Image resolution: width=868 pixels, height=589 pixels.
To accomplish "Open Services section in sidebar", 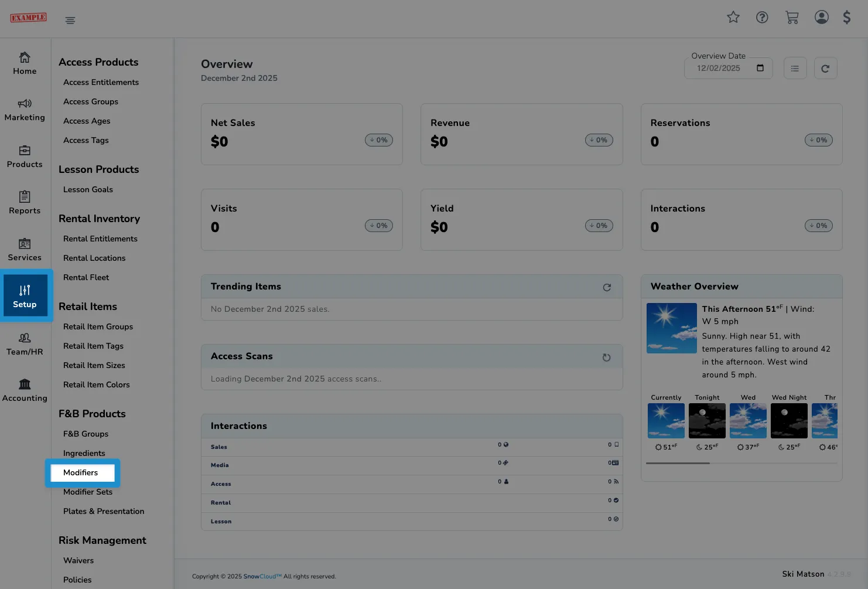I will [x=25, y=250].
